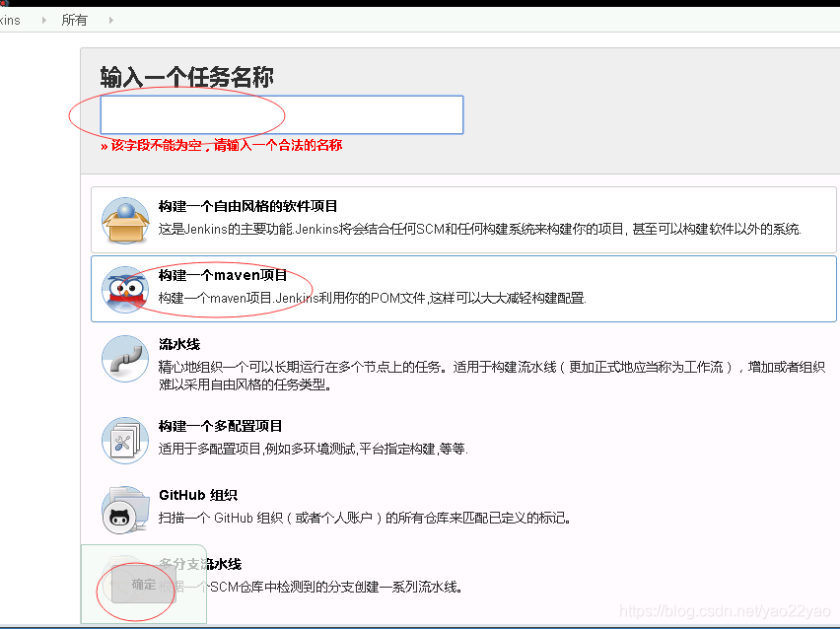Click the multibranch pipeline SCM description

tap(311, 588)
